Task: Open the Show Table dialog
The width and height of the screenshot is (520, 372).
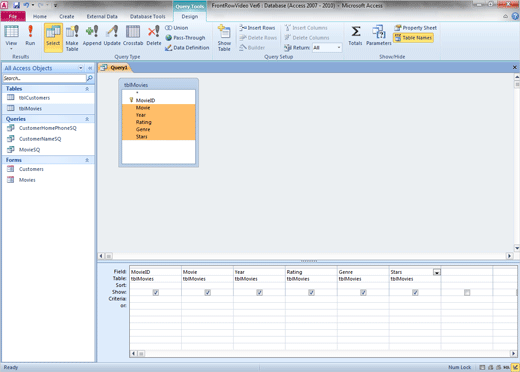Action: (224, 38)
